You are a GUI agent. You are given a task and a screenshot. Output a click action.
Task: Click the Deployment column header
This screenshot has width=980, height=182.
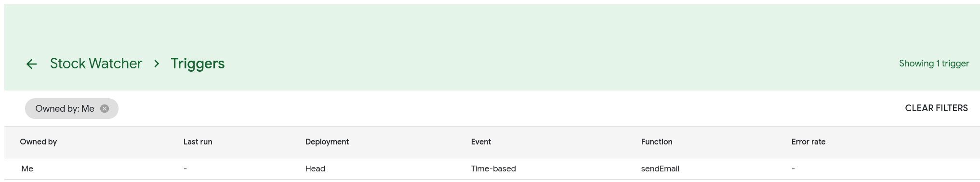click(327, 142)
